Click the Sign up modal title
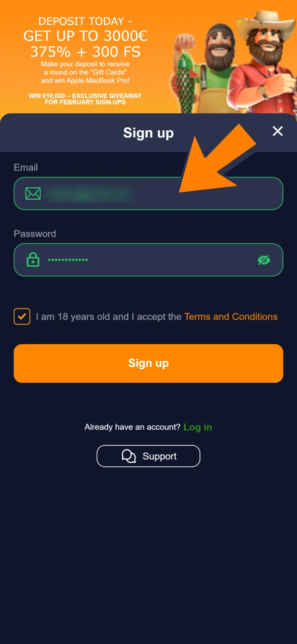 148,132
